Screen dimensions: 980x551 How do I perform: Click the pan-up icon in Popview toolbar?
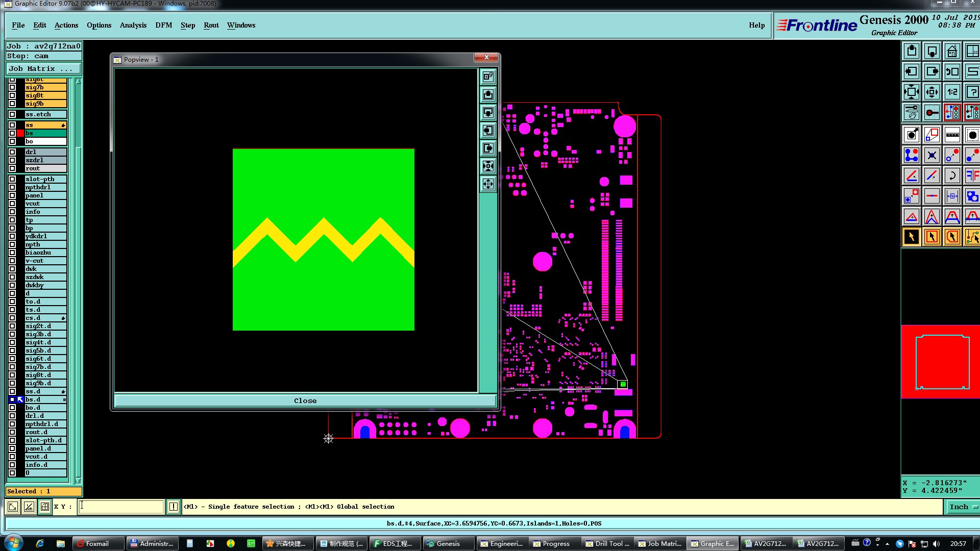[488, 95]
